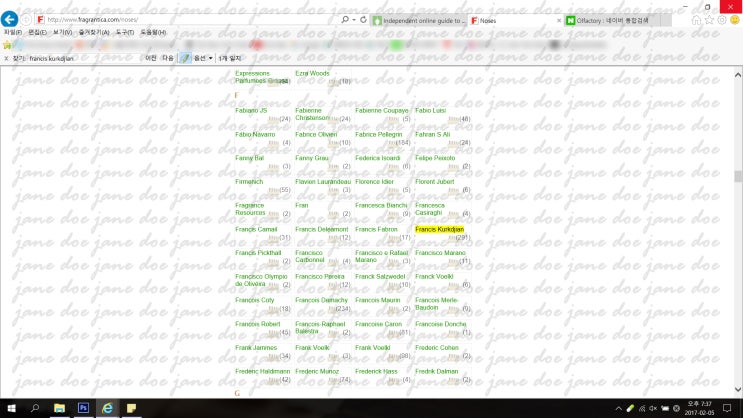Open Sticky Notes taskbar icon

(x=131, y=408)
